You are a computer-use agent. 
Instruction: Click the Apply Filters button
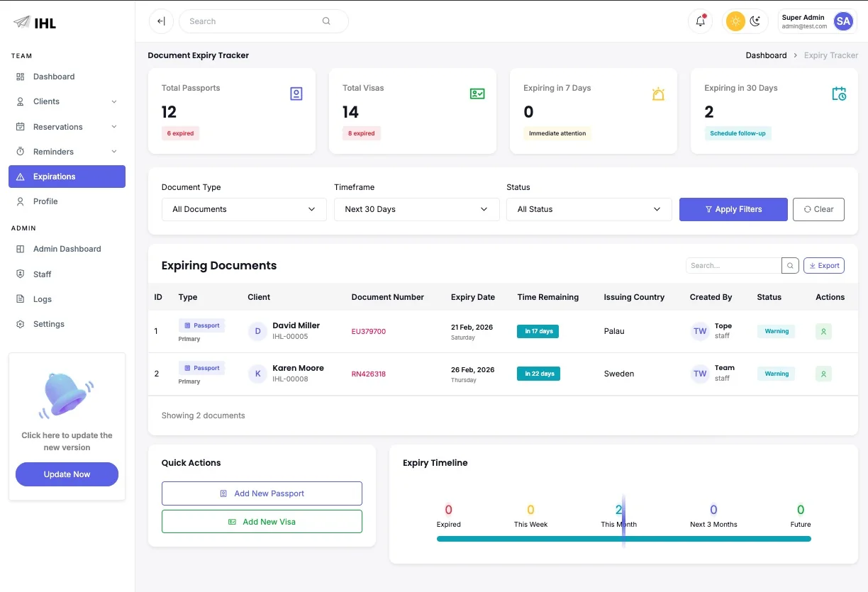pos(733,209)
